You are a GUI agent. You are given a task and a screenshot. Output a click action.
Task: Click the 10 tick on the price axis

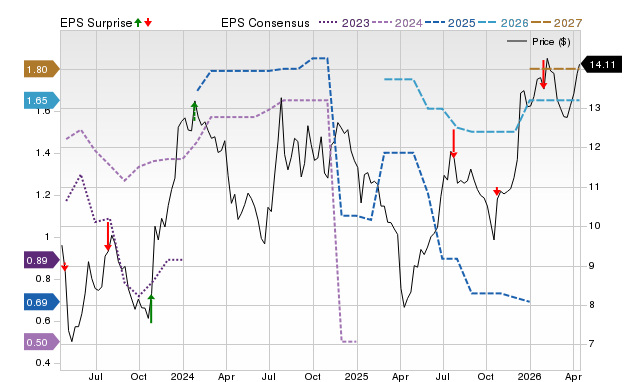click(x=594, y=226)
